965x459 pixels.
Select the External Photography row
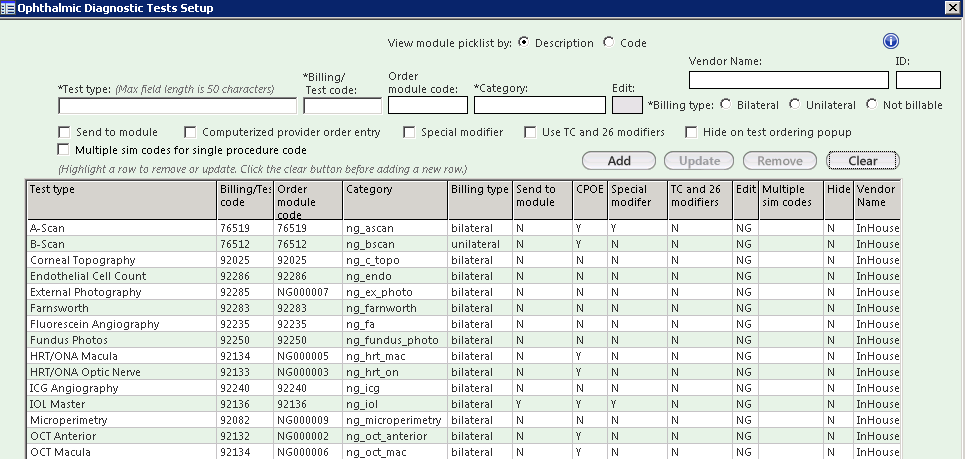click(463, 292)
